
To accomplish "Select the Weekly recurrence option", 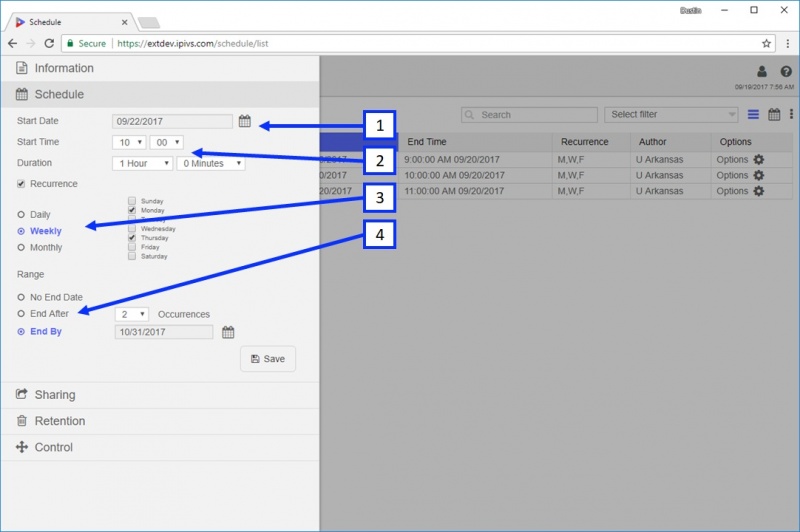I will (21, 231).
